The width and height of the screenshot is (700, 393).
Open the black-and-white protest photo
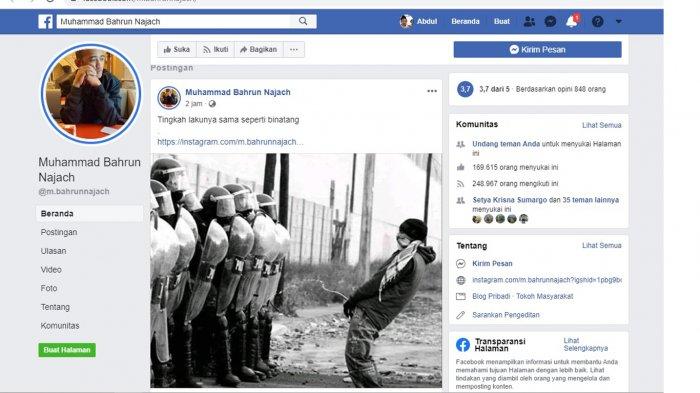296,271
